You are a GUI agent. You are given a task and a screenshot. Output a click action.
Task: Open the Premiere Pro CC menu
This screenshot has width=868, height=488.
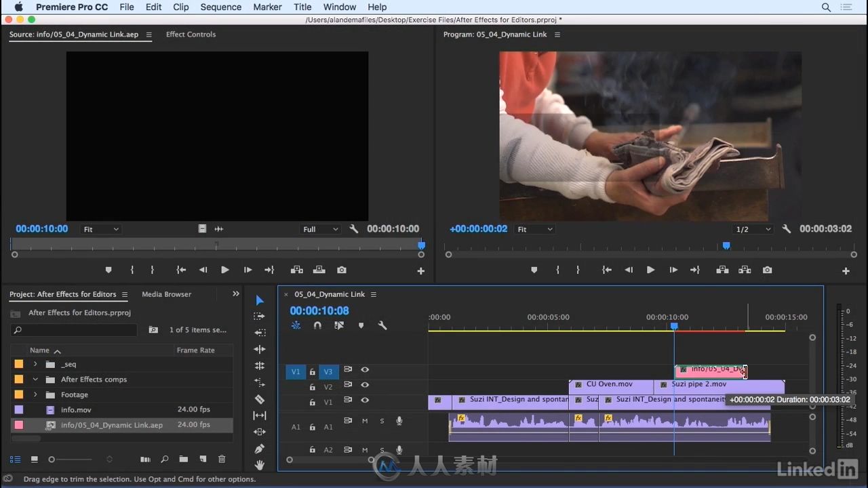point(72,7)
